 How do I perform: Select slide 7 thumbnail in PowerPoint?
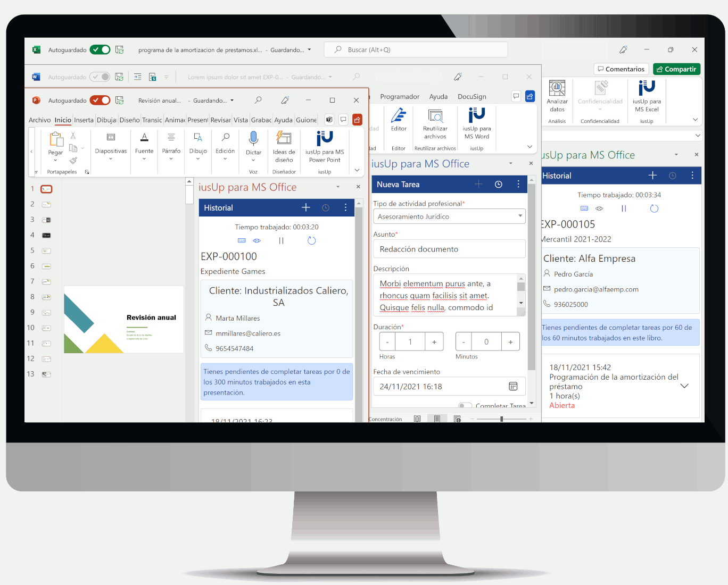click(46, 281)
